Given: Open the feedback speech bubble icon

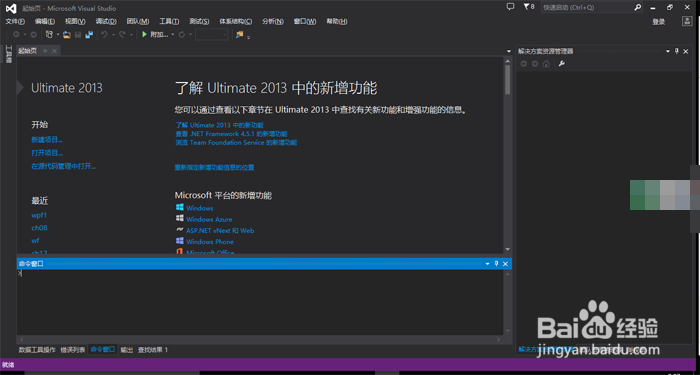Looking at the screenshot, I should [511, 7].
